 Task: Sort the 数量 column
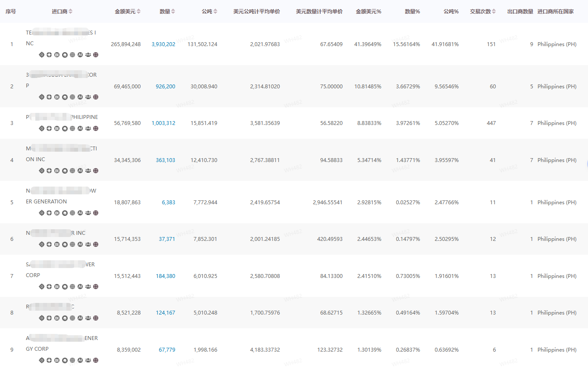pos(173,12)
